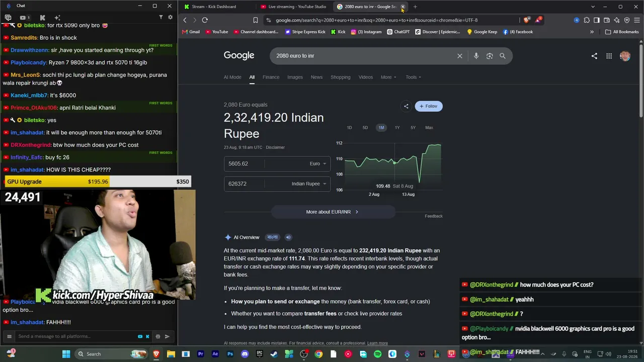Reload the Google search page
The height and width of the screenshot is (362, 644).
click(x=205, y=20)
